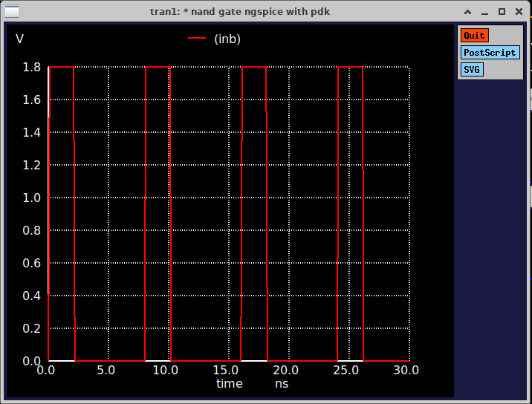Click the V axis unit label
Viewport: 532px width, 404px height.
19,39
